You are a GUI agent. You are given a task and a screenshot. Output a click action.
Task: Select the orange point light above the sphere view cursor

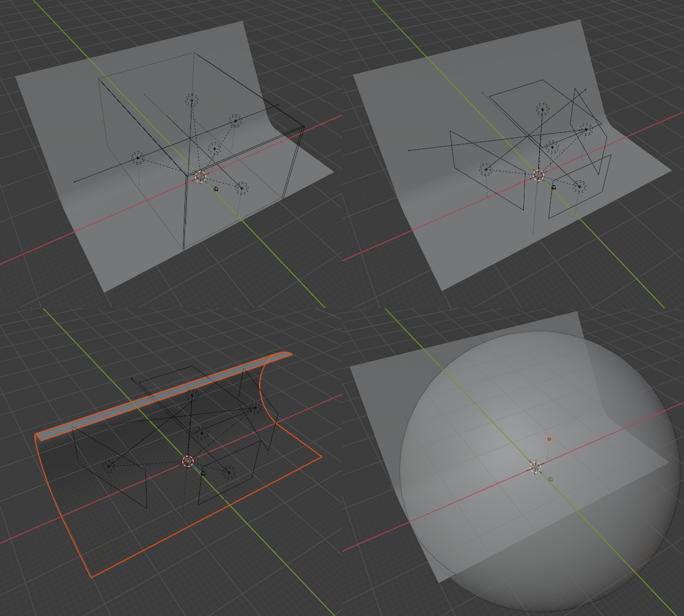pyautogui.click(x=549, y=439)
